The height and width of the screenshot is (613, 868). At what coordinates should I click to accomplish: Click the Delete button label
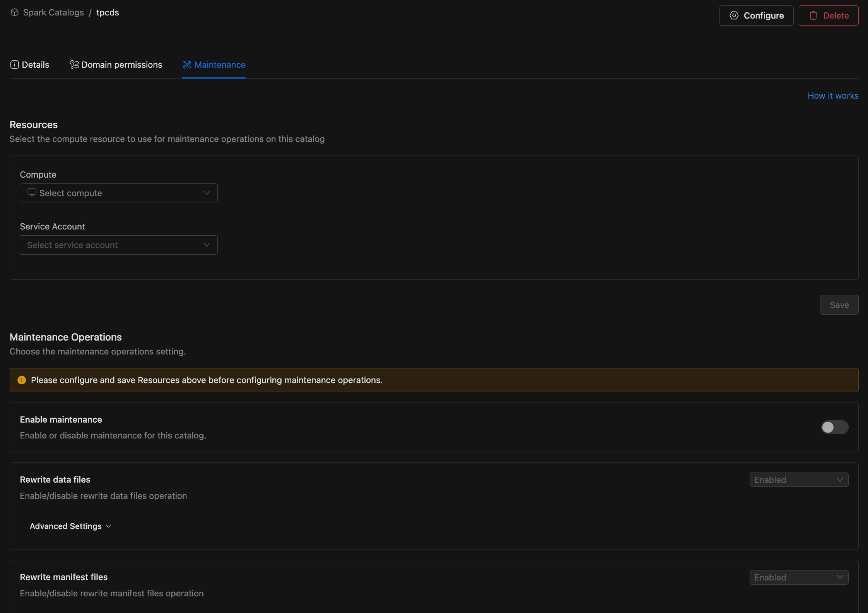(836, 15)
